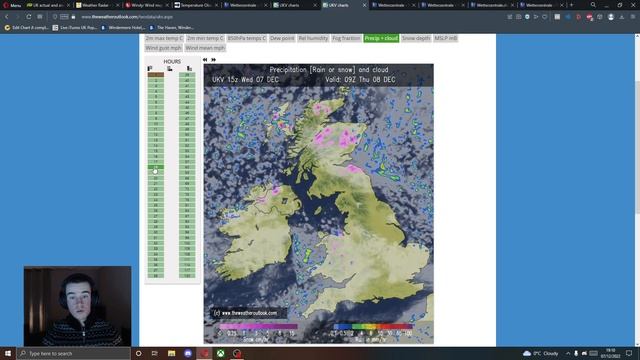This screenshot has height=360, width=640.
Task: Select hour 10 in the left column
Action: tap(156, 124)
